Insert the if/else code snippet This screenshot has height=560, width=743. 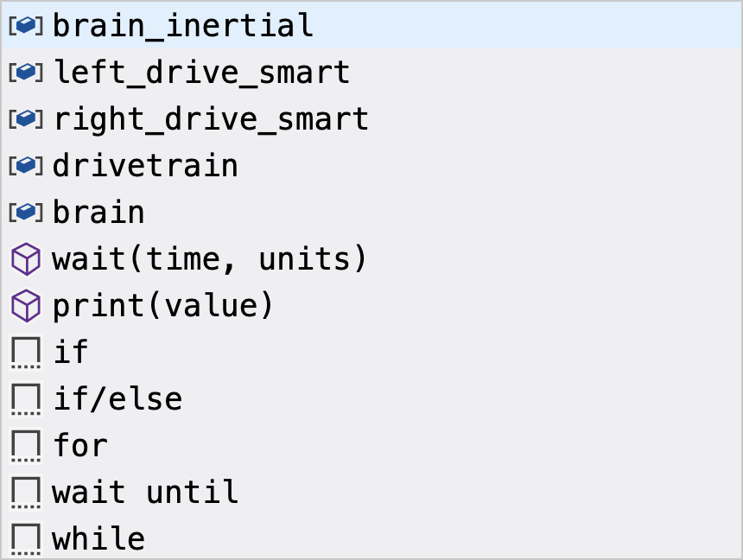coord(117,398)
